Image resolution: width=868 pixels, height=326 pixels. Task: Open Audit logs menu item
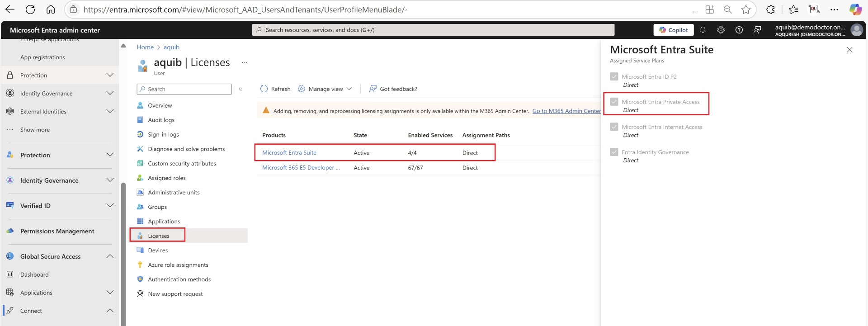[161, 120]
